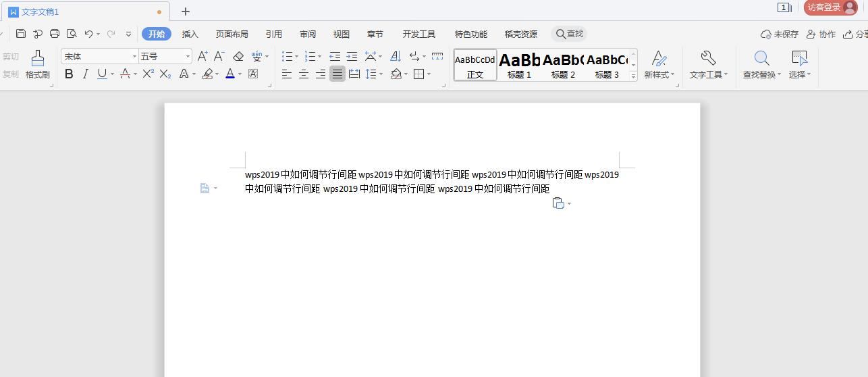Click the Redo arrow icon

tap(111, 34)
